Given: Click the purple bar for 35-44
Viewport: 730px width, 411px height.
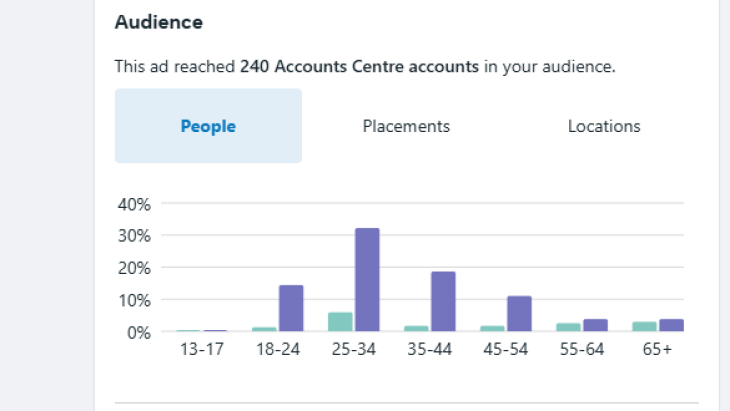Looking at the screenshot, I should [x=443, y=302].
